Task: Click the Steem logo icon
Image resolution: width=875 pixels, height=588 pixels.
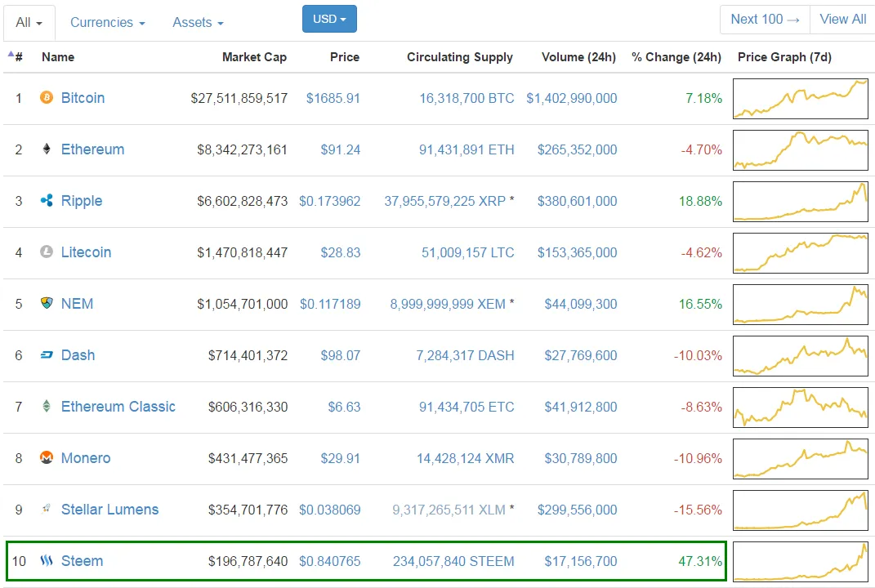Action: 47,561
